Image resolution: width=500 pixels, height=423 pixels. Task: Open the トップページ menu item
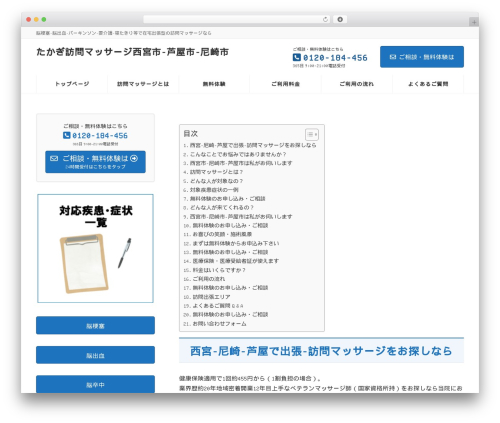pos(72,84)
